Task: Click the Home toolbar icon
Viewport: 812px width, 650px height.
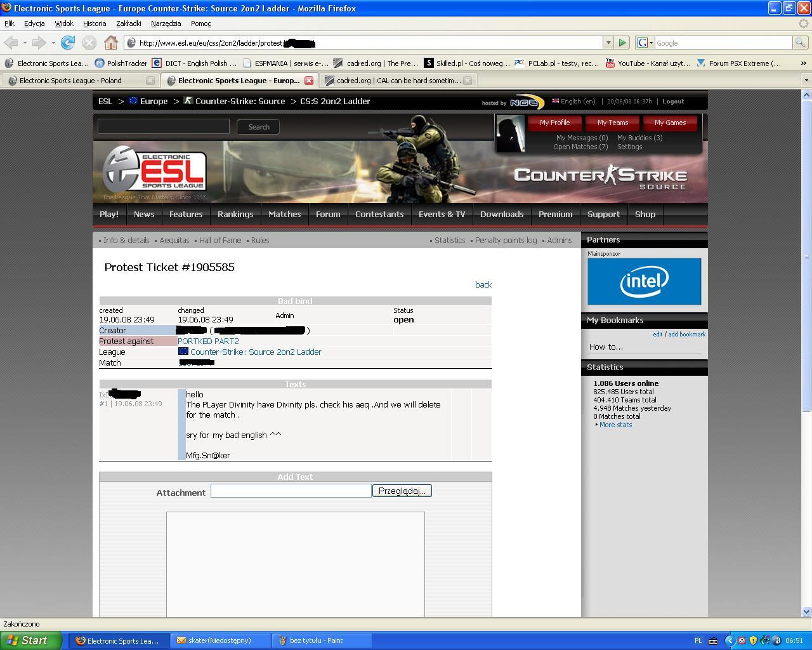Action: [111, 43]
